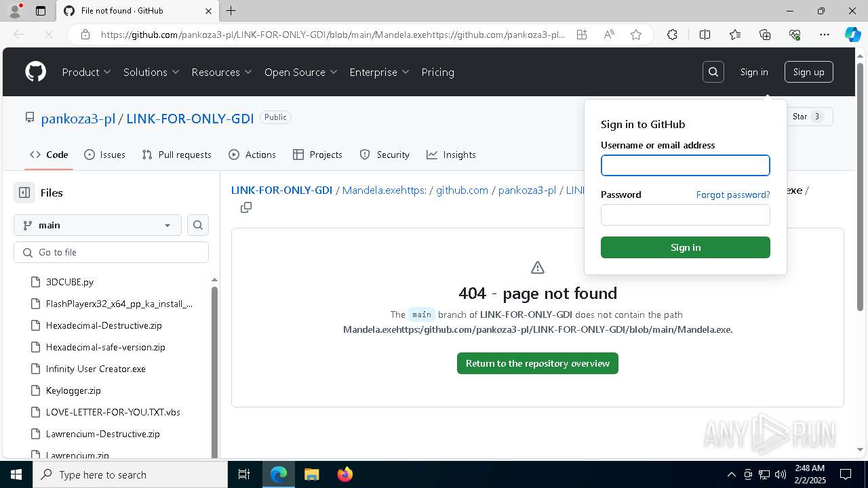Screen dimensions: 868x488
Task: Open Extensions puzzle icon
Action: (672, 35)
